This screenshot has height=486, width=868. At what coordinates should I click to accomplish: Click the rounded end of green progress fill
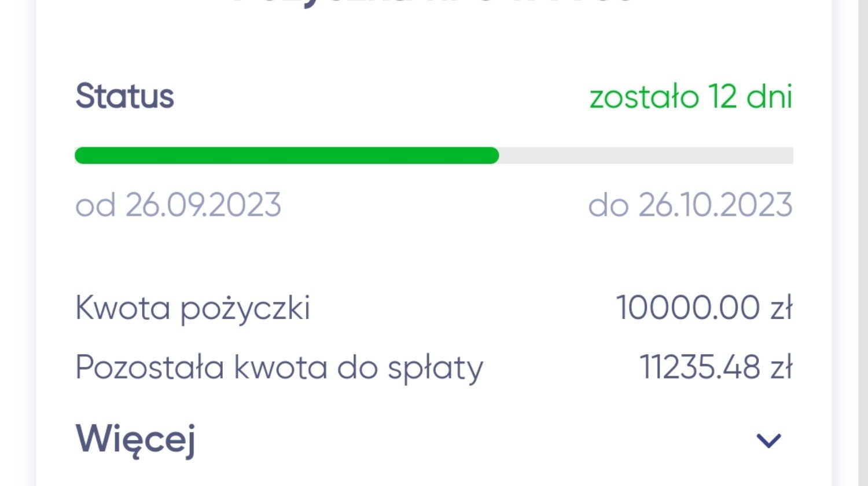tap(491, 156)
